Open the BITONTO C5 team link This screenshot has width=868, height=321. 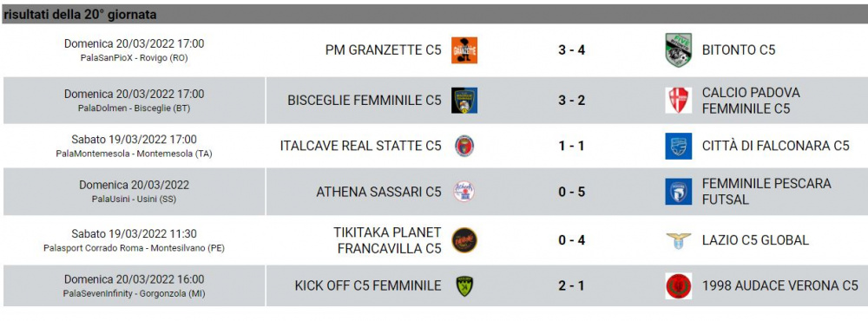coord(739,50)
